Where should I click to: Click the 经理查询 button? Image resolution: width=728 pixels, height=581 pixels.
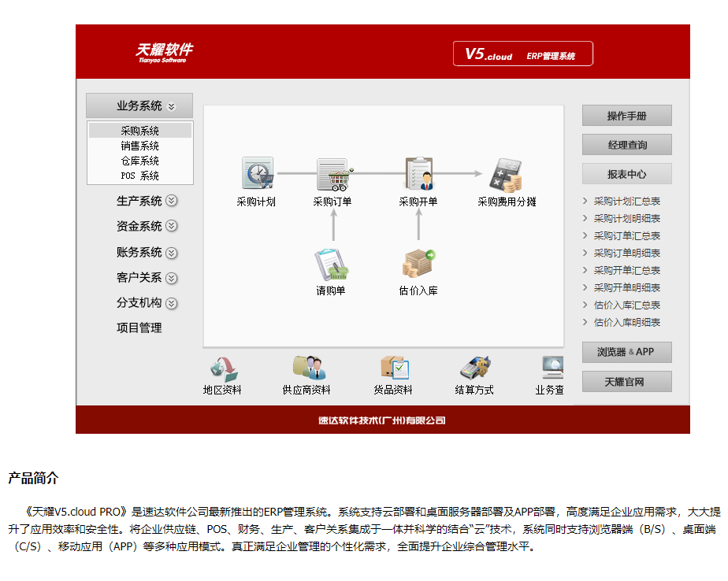tap(627, 145)
